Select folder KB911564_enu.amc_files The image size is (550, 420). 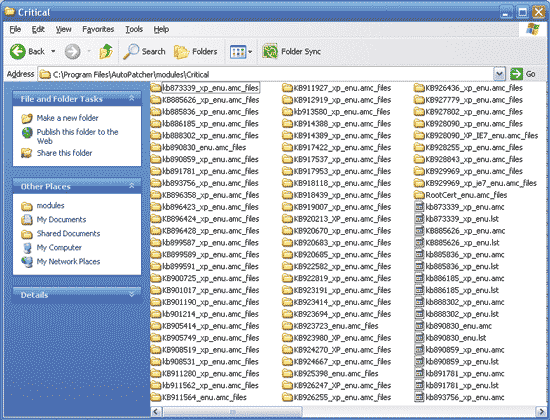coord(199,398)
